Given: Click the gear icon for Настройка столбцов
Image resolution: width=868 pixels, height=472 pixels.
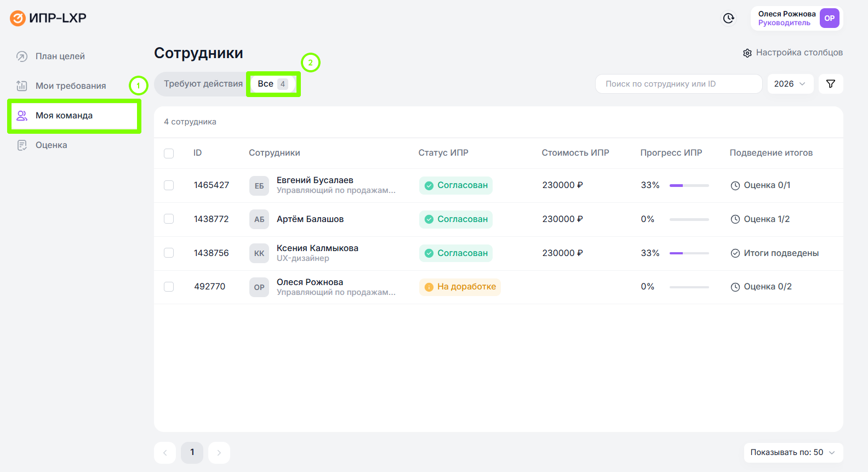Looking at the screenshot, I should point(747,53).
